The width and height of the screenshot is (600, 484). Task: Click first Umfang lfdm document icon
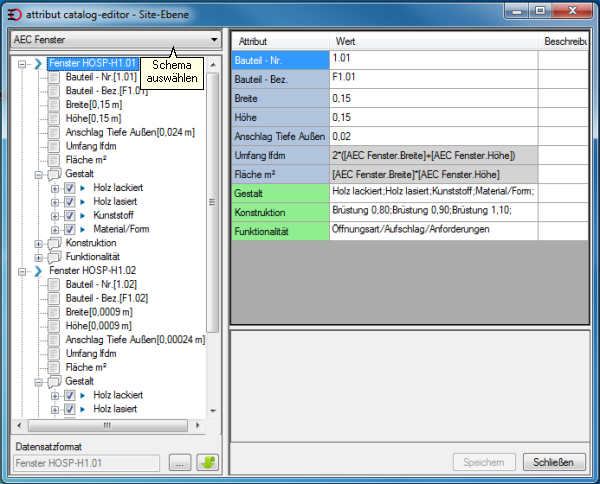[x=54, y=146]
